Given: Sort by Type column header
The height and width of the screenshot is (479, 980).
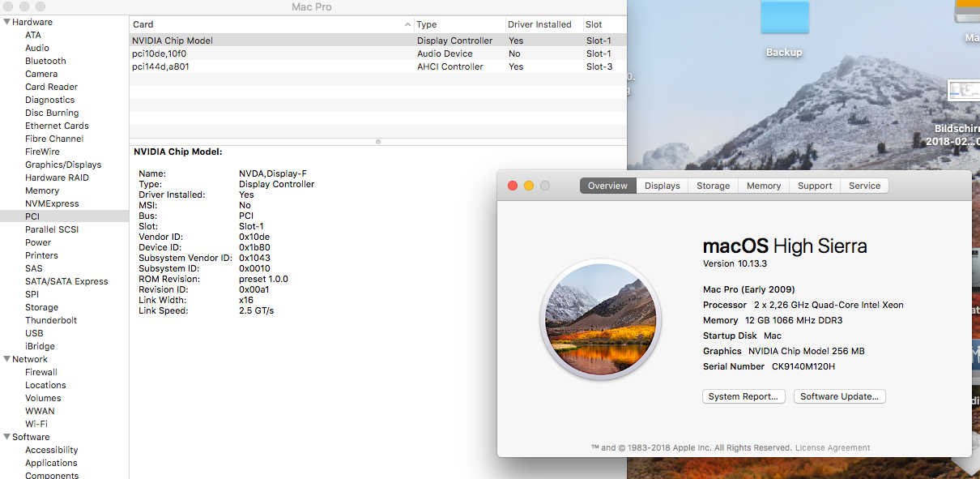Looking at the screenshot, I should [459, 24].
